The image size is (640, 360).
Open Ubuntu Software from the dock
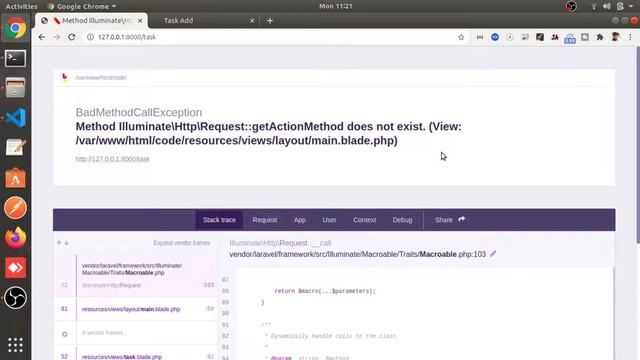(x=16, y=178)
